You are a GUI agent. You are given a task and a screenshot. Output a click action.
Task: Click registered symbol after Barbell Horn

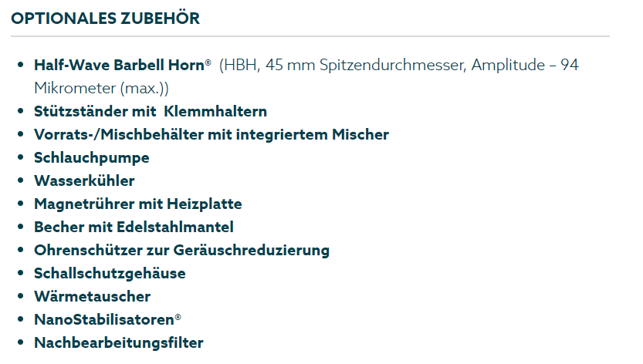(x=208, y=62)
